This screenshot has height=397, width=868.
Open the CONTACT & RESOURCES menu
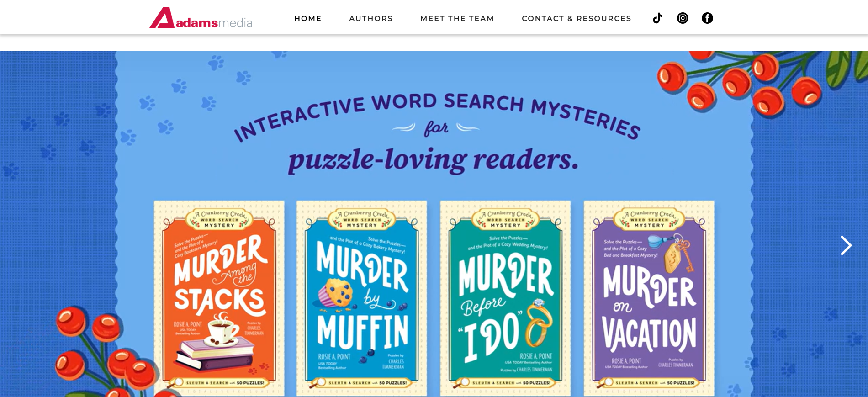(x=577, y=18)
